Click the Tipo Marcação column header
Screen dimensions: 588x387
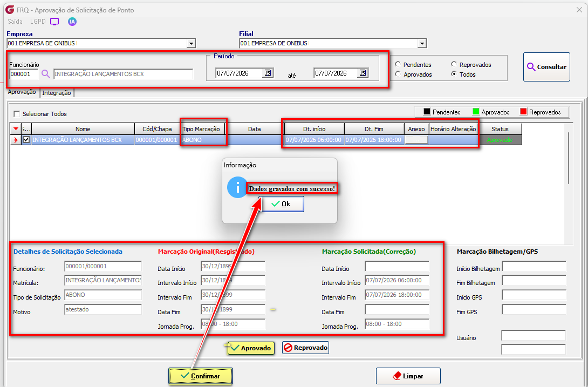click(201, 129)
